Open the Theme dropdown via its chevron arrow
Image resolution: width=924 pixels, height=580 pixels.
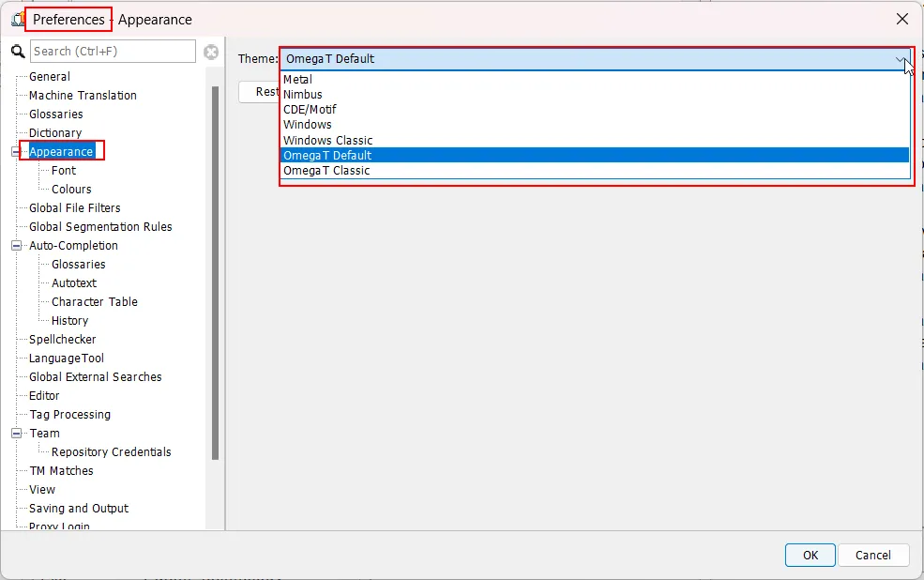click(901, 58)
